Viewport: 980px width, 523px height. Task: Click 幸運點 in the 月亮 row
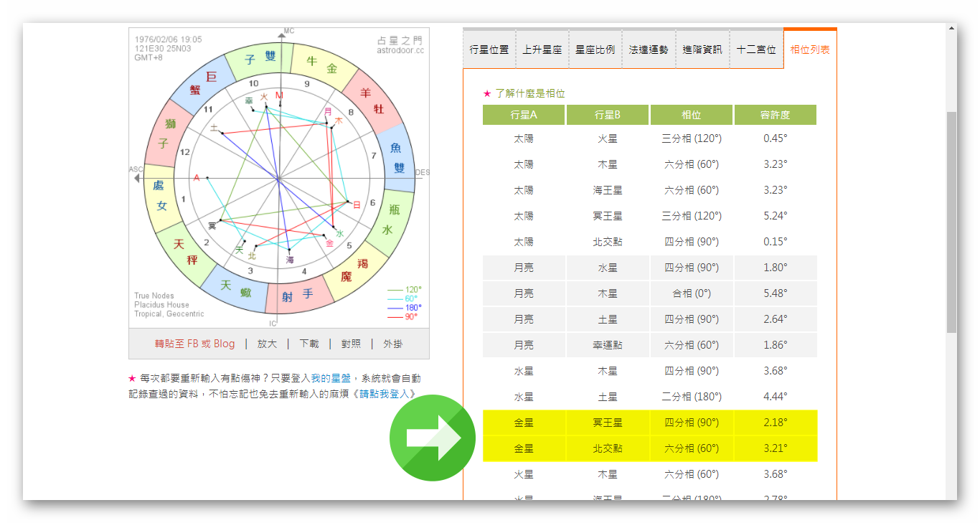(608, 345)
